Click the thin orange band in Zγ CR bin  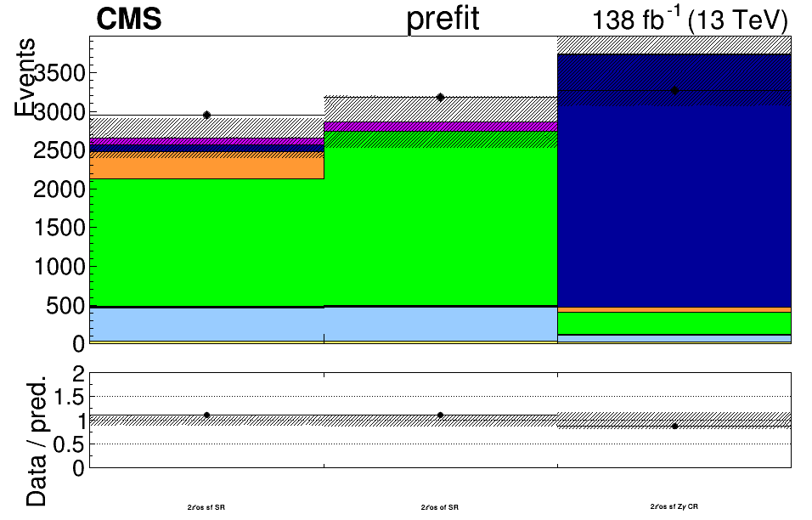(x=674, y=310)
